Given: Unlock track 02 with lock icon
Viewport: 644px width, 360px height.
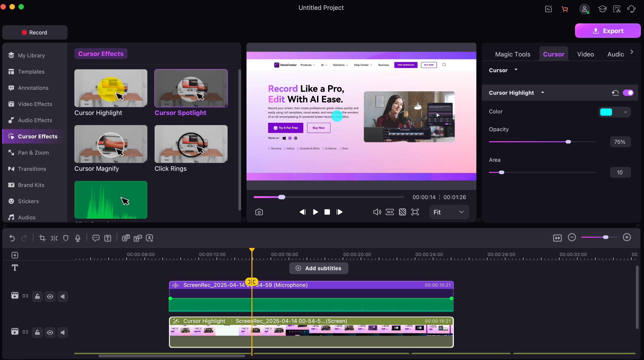Looking at the screenshot, I should 37,332.
